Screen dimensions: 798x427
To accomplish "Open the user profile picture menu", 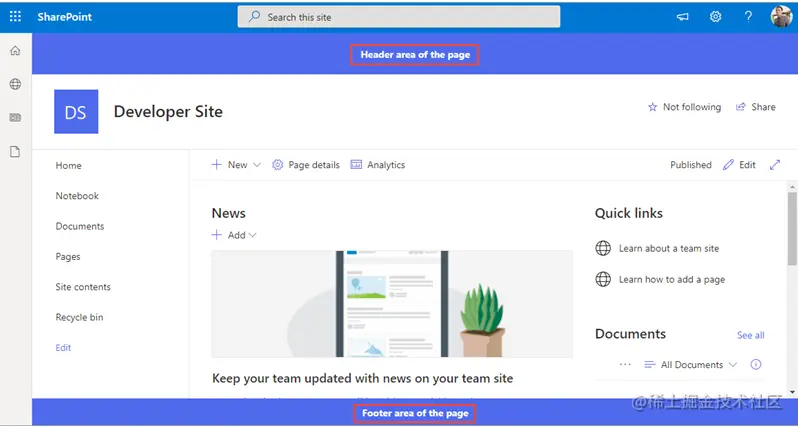I will [x=781, y=17].
